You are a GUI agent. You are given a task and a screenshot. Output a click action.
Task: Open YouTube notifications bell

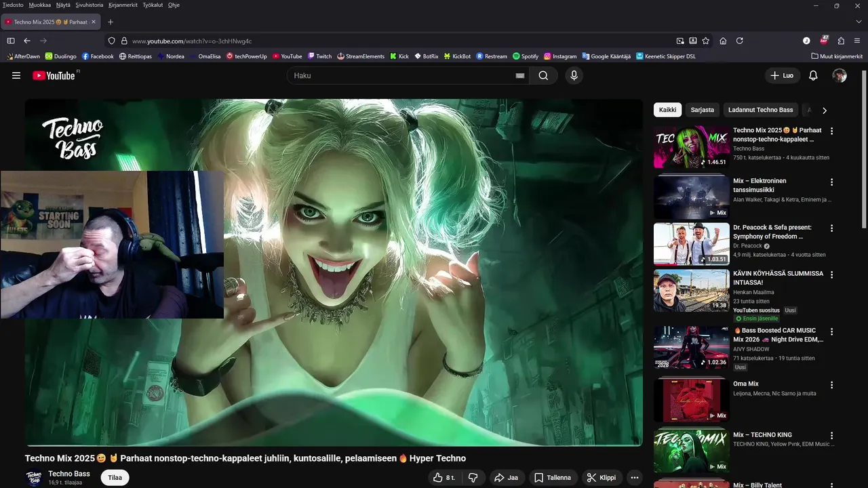[x=813, y=75]
